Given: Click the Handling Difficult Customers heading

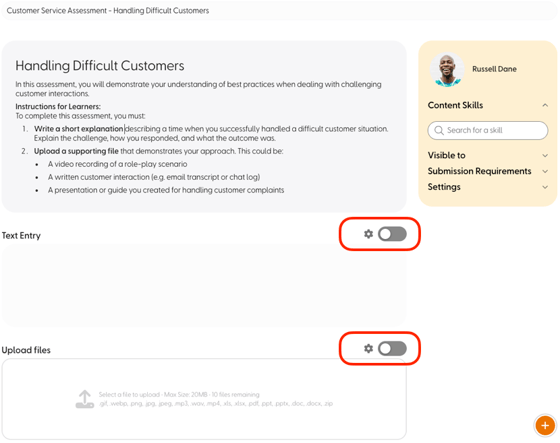Looking at the screenshot, I should [x=100, y=66].
